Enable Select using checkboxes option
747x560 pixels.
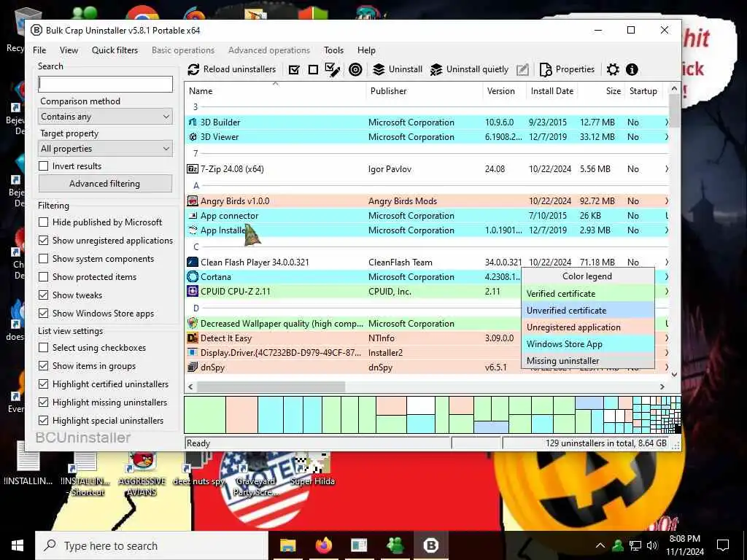(x=43, y=348)
